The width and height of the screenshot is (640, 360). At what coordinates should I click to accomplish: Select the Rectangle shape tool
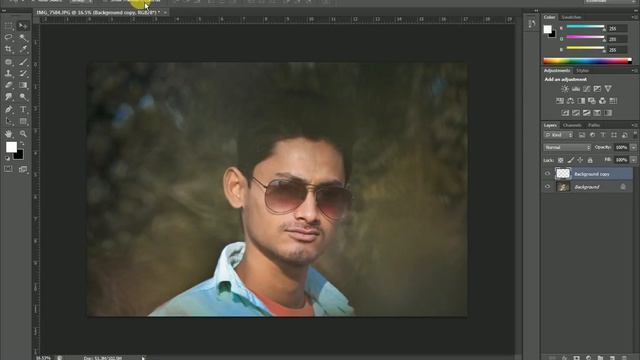click(23, 121)
